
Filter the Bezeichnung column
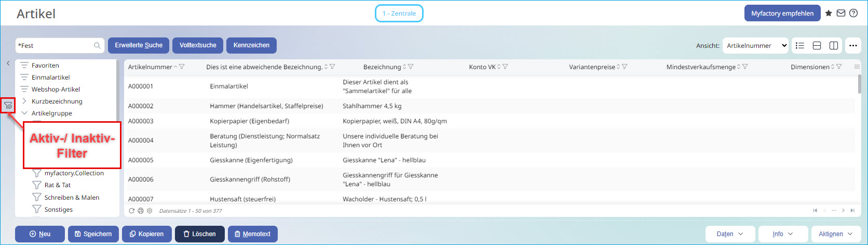coord(411,67)
